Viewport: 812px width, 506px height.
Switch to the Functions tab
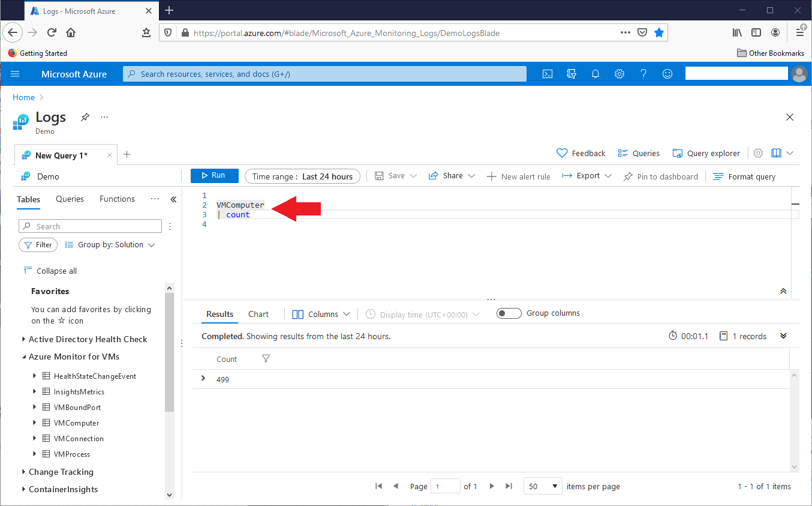117,199
